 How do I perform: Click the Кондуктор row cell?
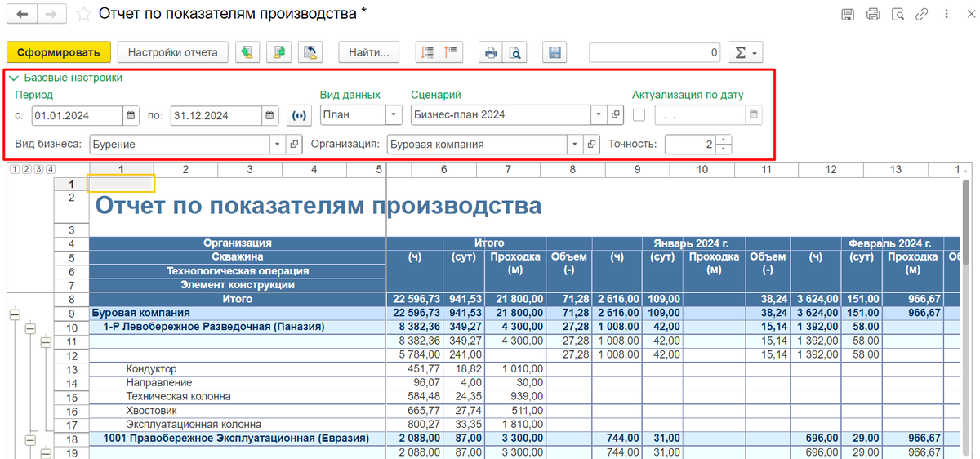pyautogui.click(x=237, y=368)
